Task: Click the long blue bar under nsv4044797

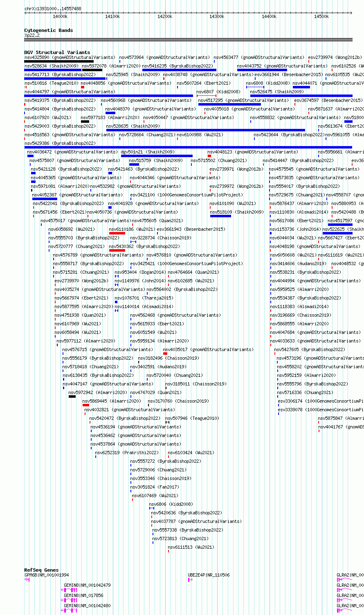Action: pyautogui.click(x=109, y=96)
